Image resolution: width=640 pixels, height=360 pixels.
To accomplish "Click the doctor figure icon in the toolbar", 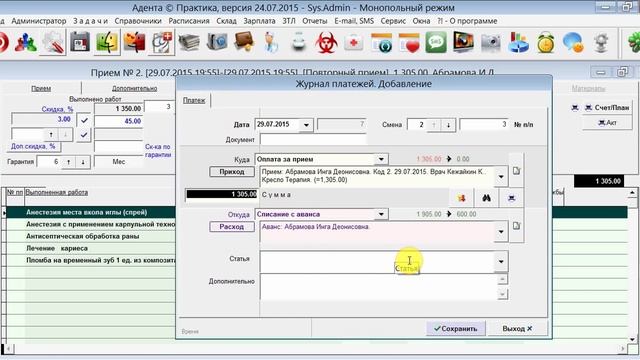I will 271,42.
